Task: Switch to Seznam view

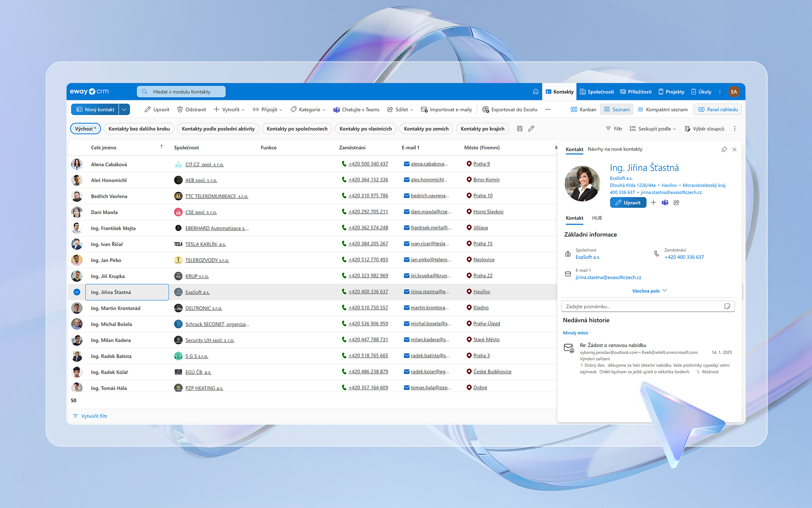Action: pyautogui.click(x=616, y=109)
